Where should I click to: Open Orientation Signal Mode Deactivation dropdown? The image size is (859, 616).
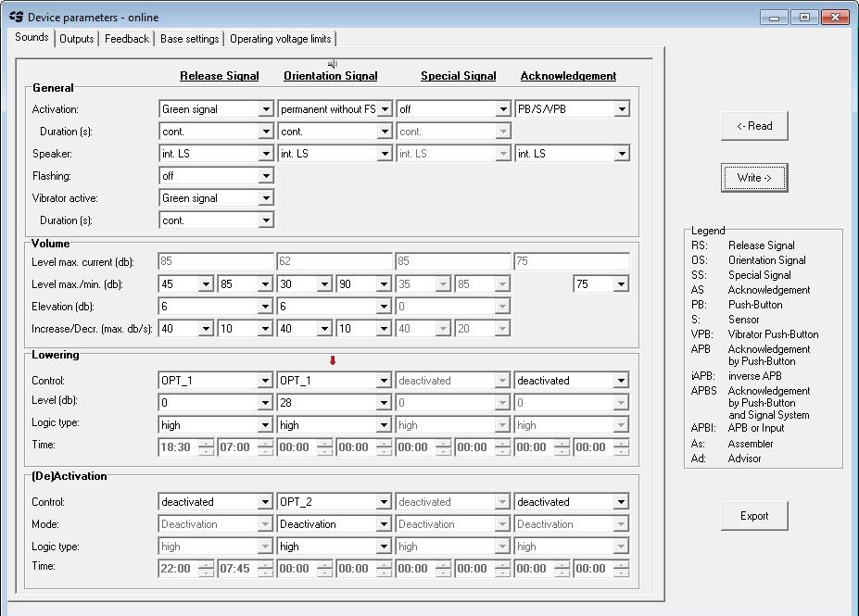(335, 524)
